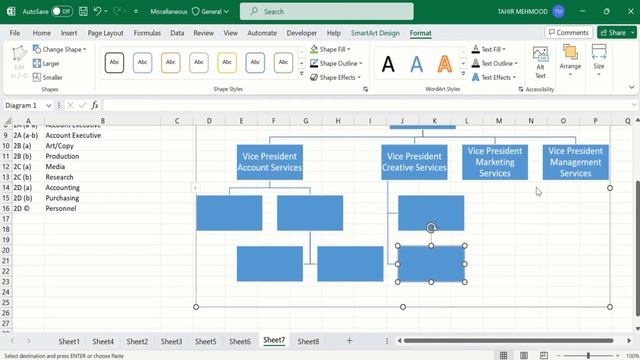Apply the yellow-outlined Abc shape style

coord(227,62)
